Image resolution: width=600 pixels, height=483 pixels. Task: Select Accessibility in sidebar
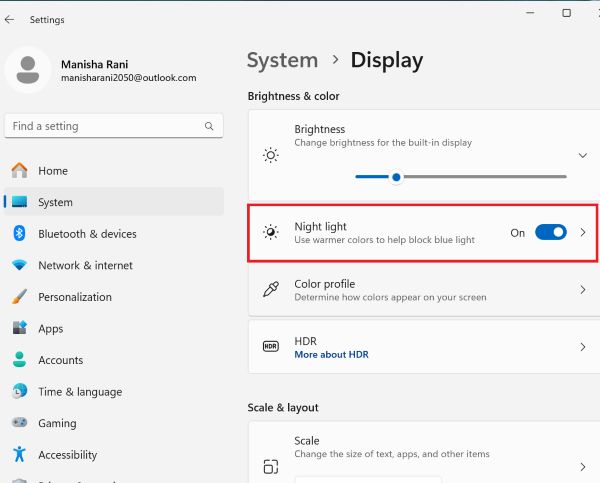pos(68,455)
